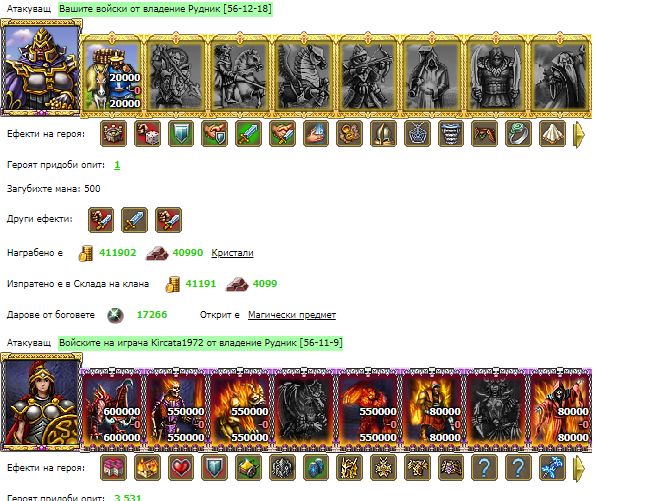Screen dimensions: 661x501
Task: Select the red fortress effect icon
Action: click(x=113, y=134)
